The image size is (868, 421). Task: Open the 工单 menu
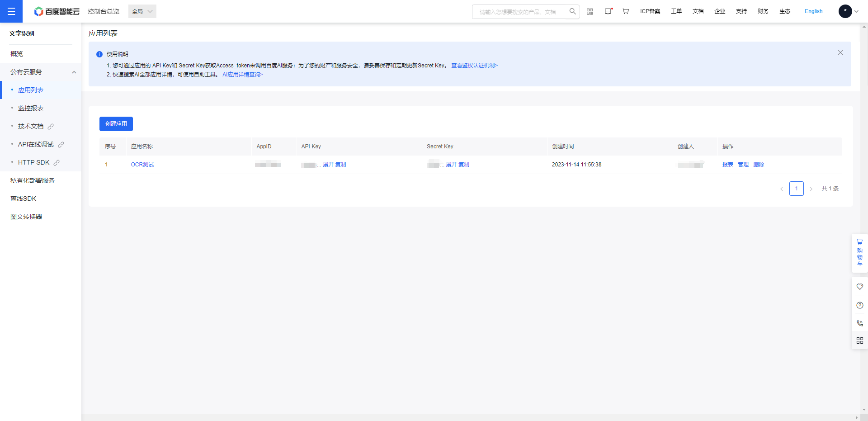pos(676,11)
